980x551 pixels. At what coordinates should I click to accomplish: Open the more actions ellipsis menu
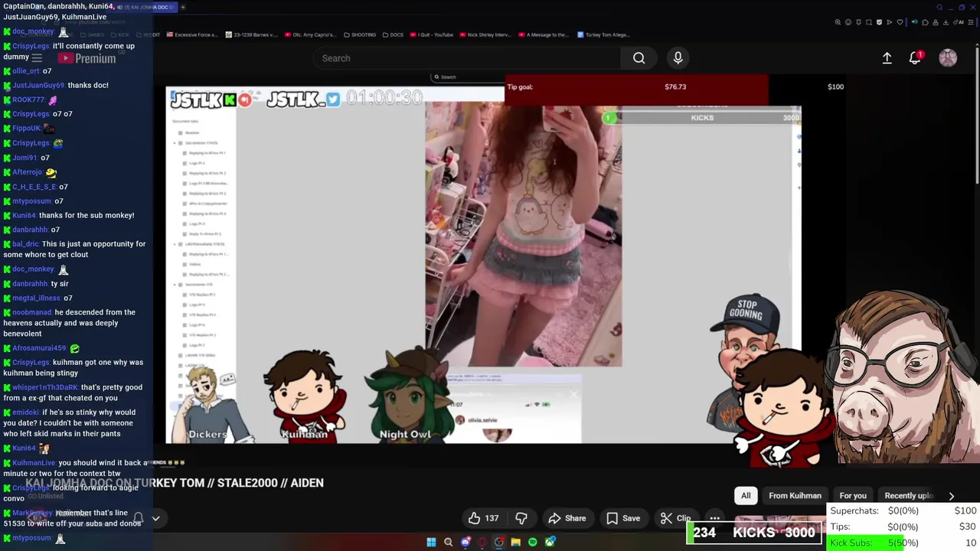coord(714,518)
